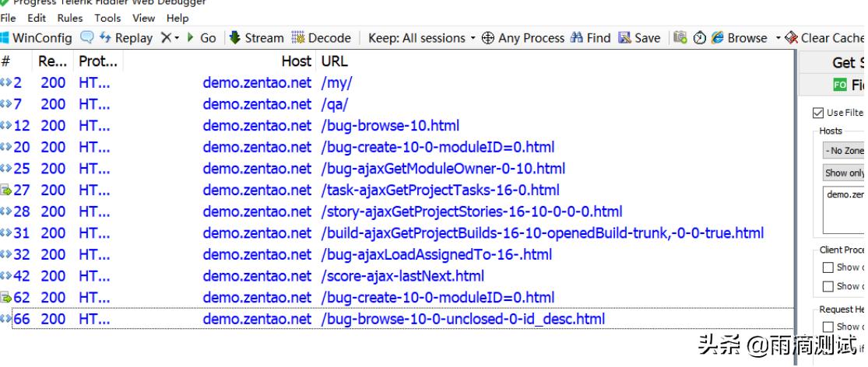Viewport: 868px width, 367px height.
Task: Replay the selected sessions
Action: (126, 38)
